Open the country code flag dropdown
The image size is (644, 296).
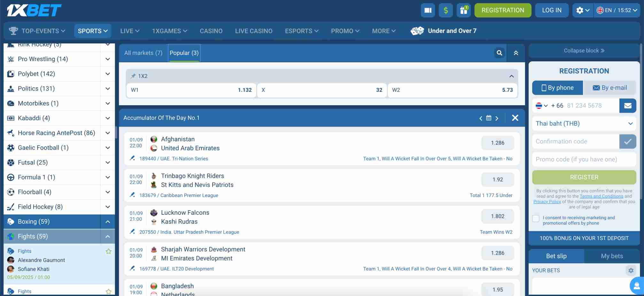(x=542, y=106)
